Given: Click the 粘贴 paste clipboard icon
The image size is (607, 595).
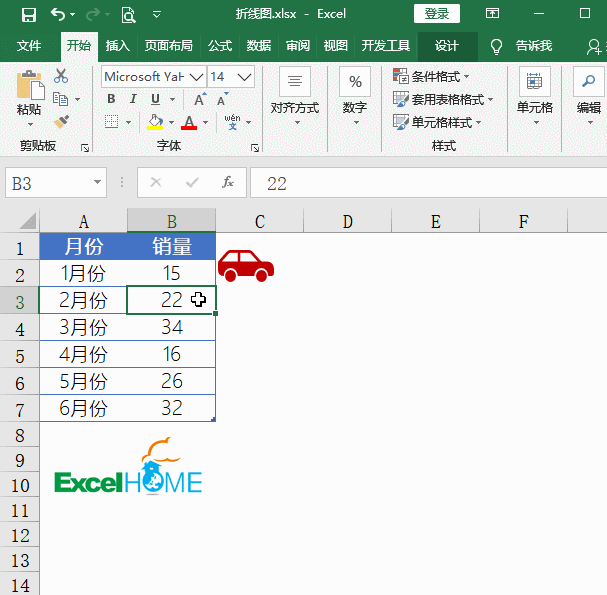Looking at the screenshot, I should point(30,85).
